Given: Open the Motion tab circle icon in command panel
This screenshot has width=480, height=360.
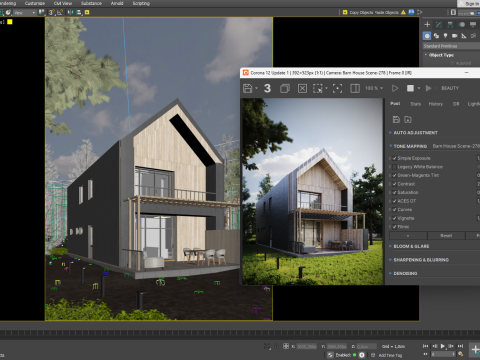Looking at the screenshot, I should [462, 24].
